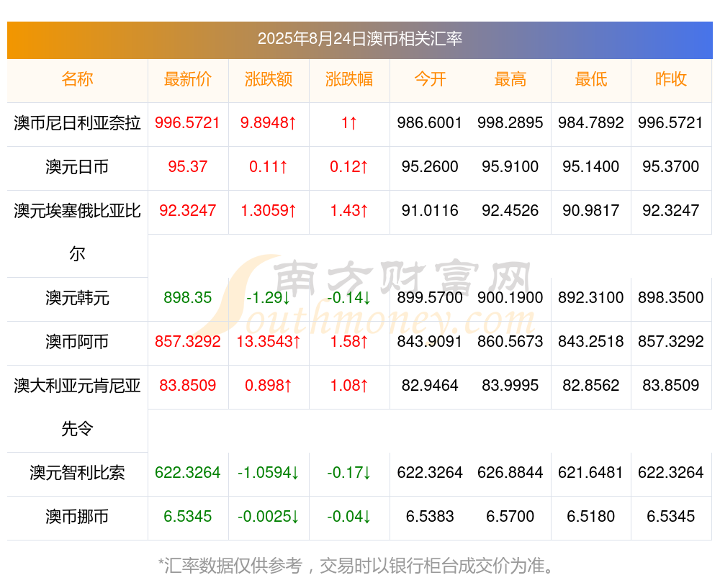Image resolution: width=720 pixels, height=588 pixels.
Task: Click low value 843.2518
Action: [x=591, y=342]
